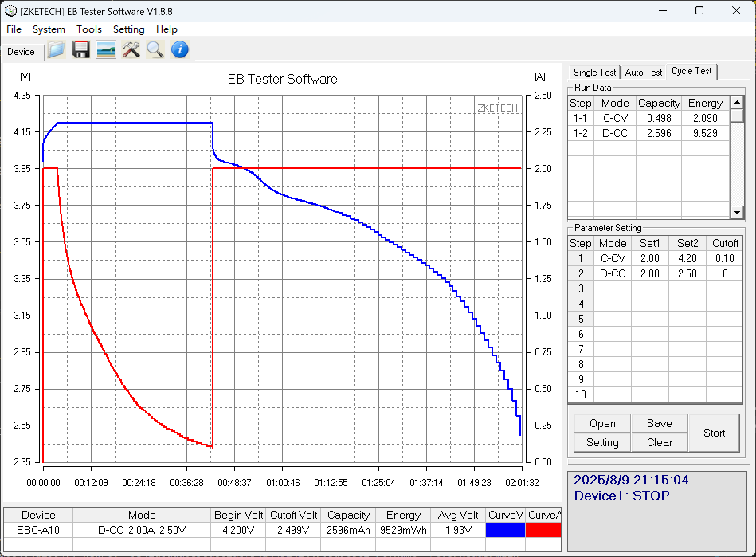
Task: Open the System menu
Action: (49, 29)
